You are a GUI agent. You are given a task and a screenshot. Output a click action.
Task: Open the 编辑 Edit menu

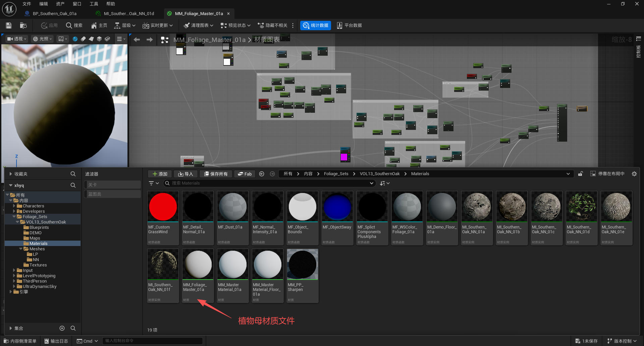pos(44,4)
